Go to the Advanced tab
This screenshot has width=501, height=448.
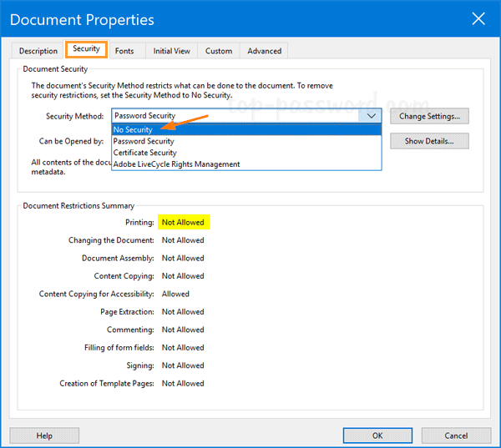click(264, 51)
